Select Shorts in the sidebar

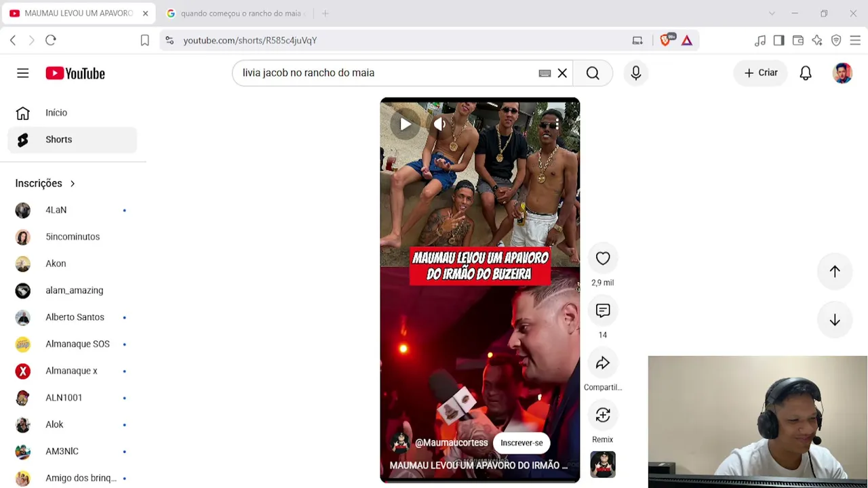point(73,140)
